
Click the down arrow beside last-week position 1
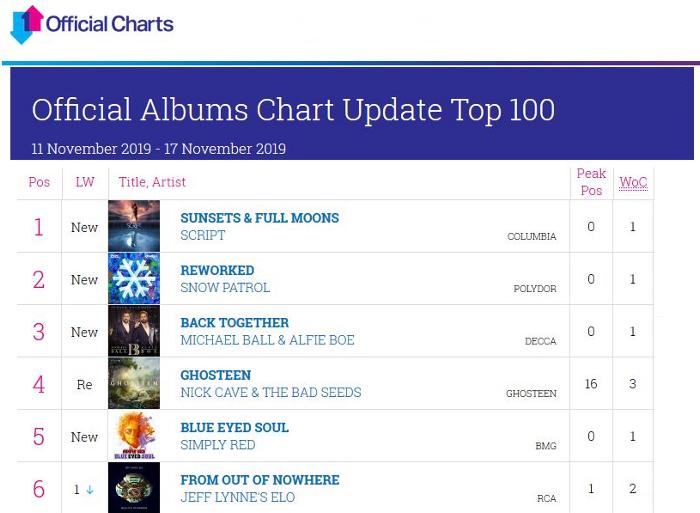(x=90, y=490)
